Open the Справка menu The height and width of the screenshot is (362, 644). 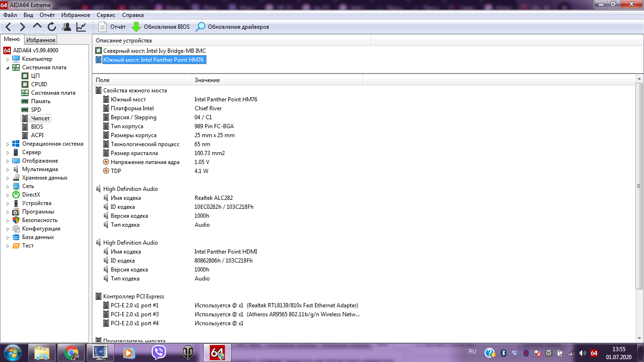click(132, 15)
